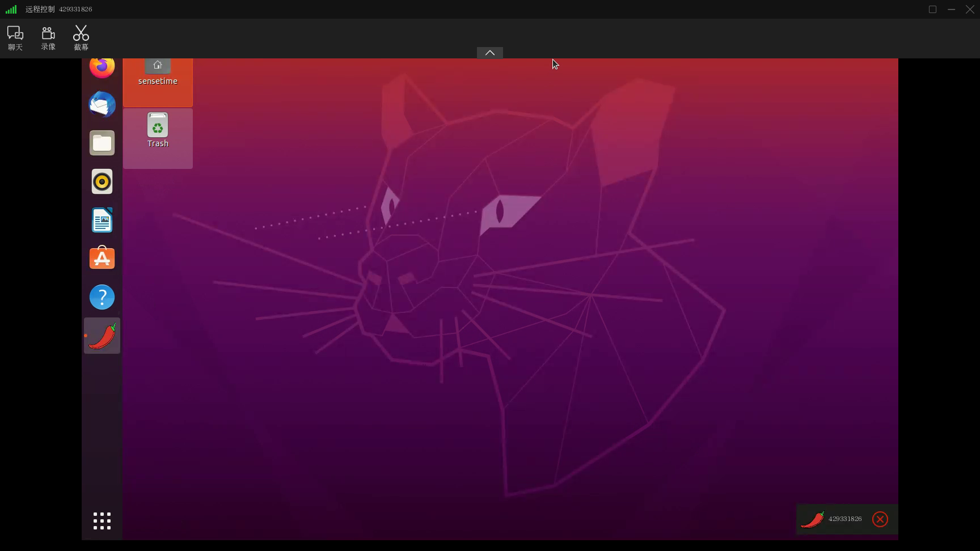Click the chili icon in session popup
980x551 pixels.
coord(812,519)
